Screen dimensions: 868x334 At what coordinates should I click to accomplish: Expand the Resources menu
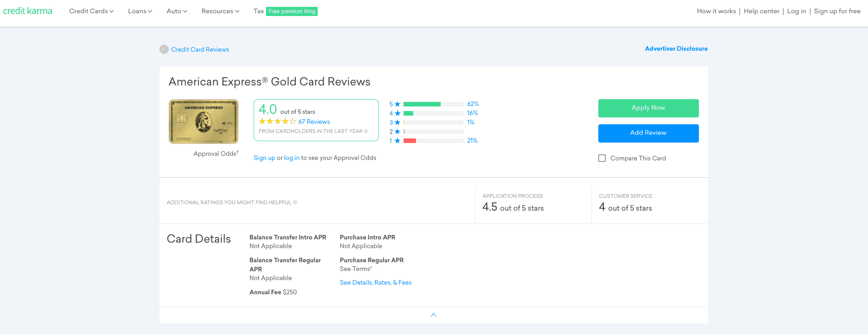tap(220, 11)
